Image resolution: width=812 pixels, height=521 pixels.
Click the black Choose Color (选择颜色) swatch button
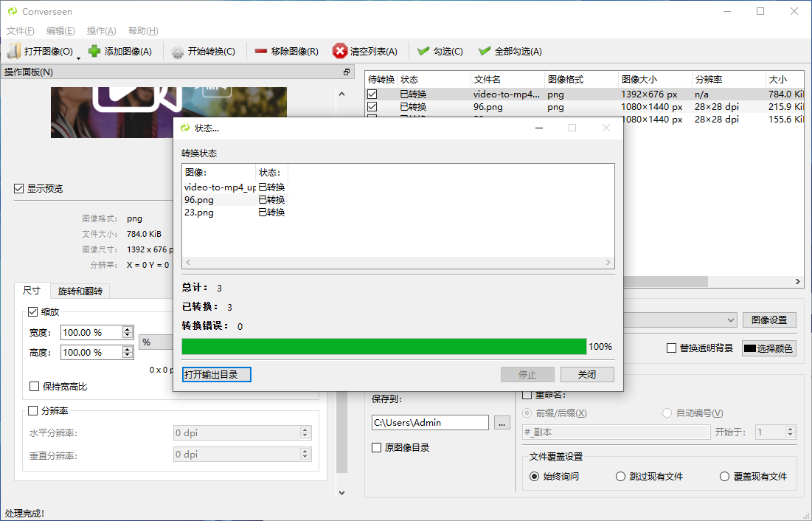[x=768, y=348]
